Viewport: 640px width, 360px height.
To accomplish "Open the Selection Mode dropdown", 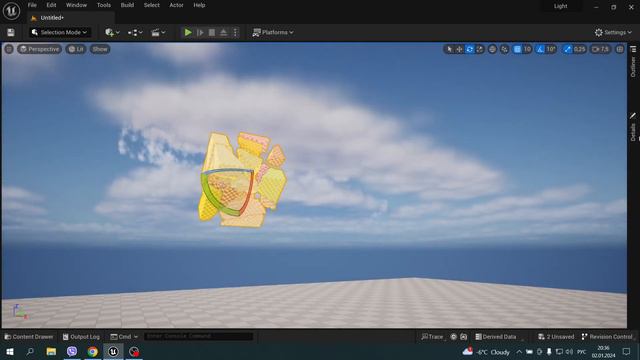I will click(60, 32).
